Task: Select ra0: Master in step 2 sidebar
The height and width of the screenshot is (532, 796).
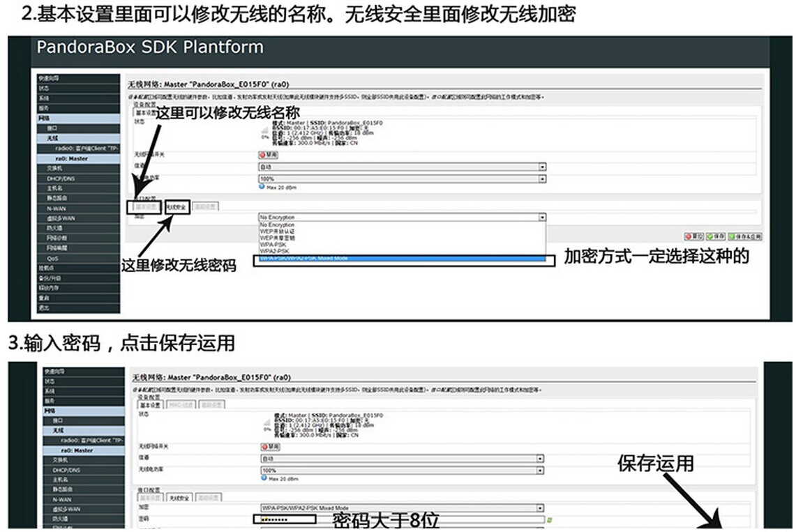Action: (78, 158)
